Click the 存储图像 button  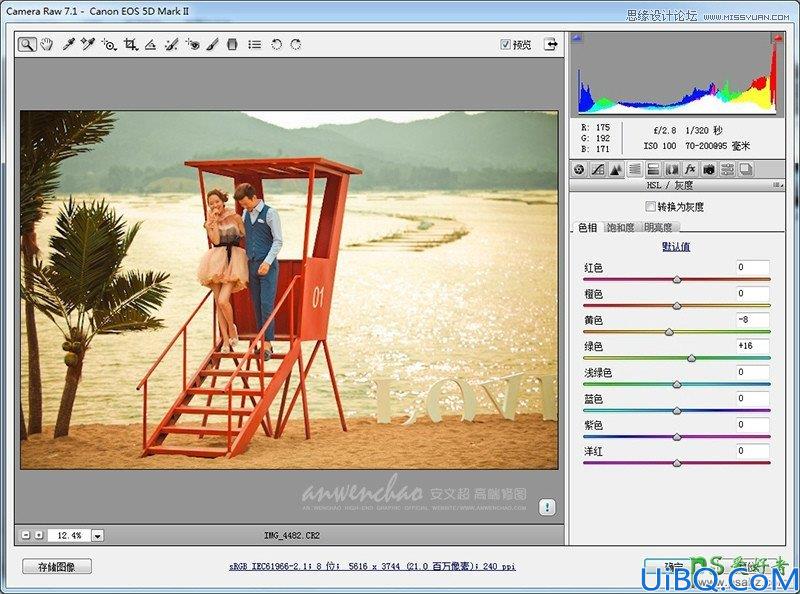(x=57, y=566)
